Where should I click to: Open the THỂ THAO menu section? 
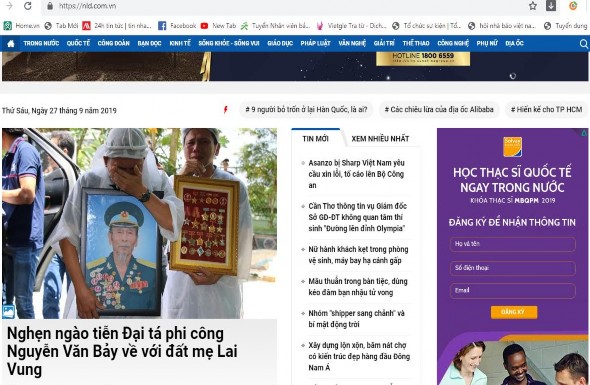pyautogui.click(x=416, y=43)
